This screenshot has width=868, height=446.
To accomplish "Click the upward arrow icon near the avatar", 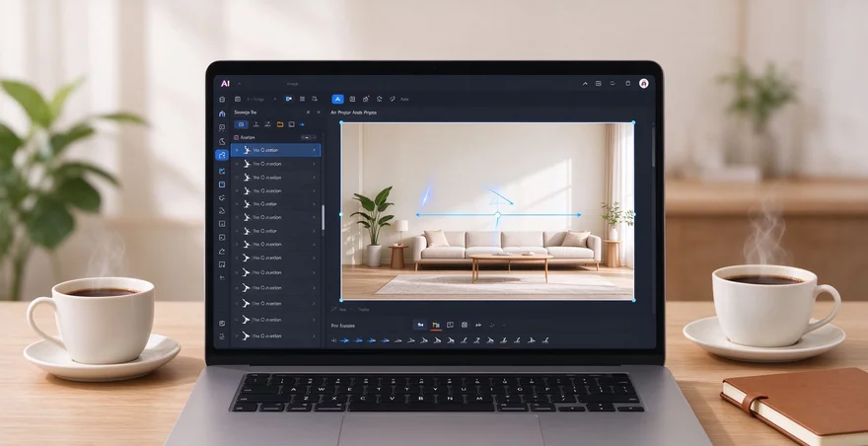I will click(585, 84).
